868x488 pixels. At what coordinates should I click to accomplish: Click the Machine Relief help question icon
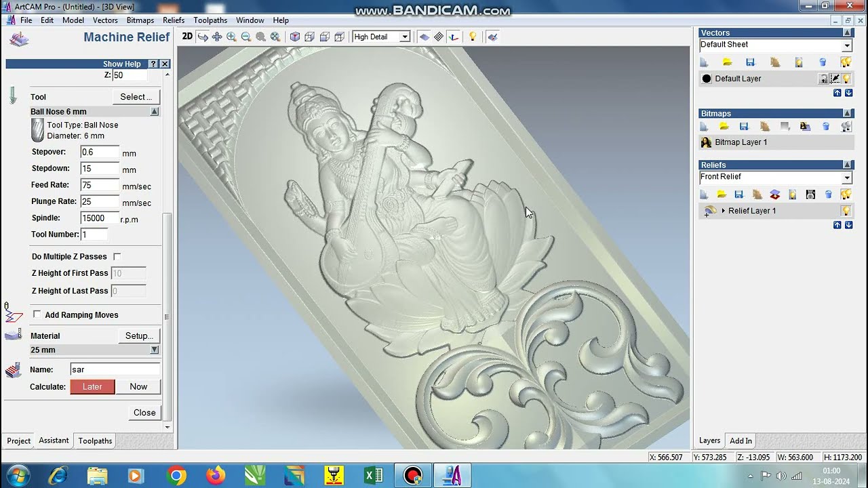coord(153,64)
